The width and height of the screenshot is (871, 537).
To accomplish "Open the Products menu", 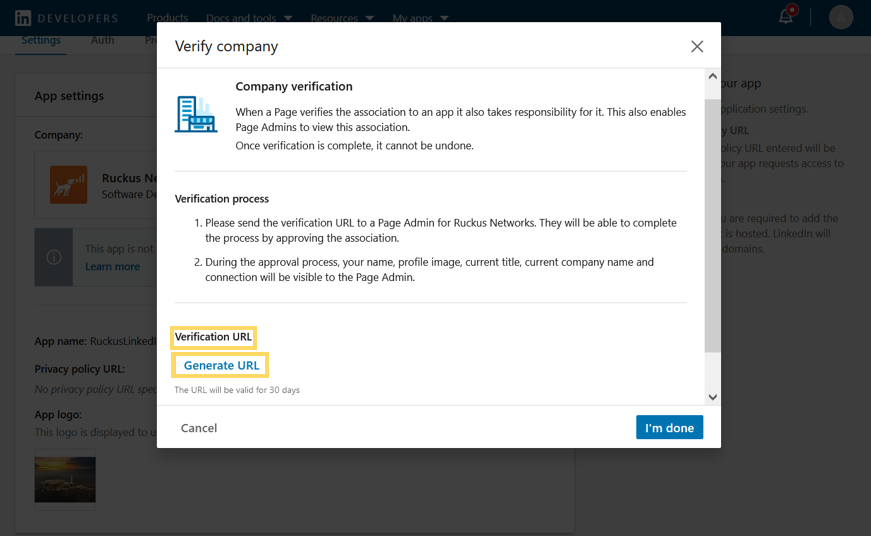I will (x=167, y=18).
